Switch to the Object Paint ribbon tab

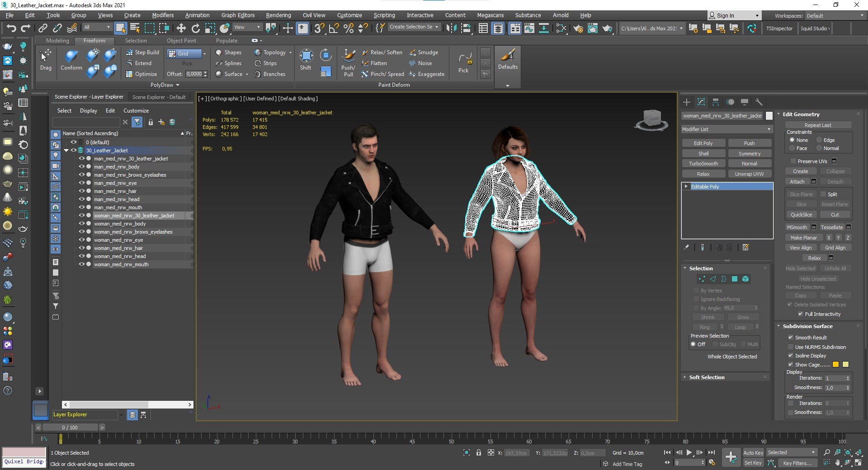[x=181, y=41]
